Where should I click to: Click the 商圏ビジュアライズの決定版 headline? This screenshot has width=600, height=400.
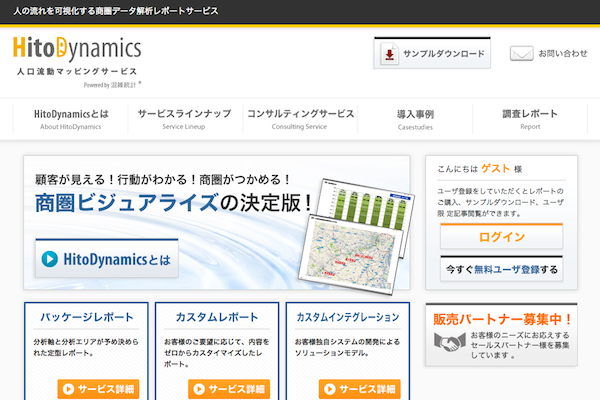click(173, 202)
